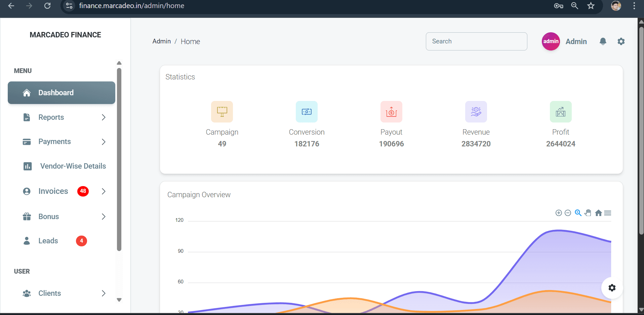Zoom in on the Campaign Overview chart
Image resolution: width=644 pixels, height=315 pixels.
click(558, 213)
